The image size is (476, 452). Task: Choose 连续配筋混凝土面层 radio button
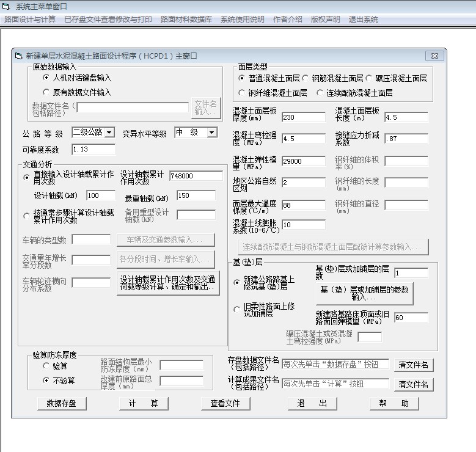pyautogui.click(x=320, y=93)
